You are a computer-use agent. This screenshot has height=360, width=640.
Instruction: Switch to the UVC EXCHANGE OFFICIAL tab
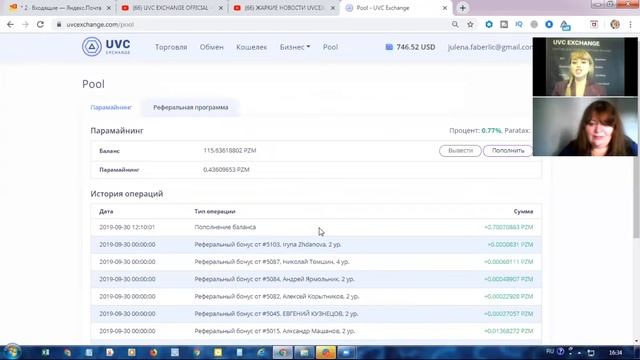[171, 8]
